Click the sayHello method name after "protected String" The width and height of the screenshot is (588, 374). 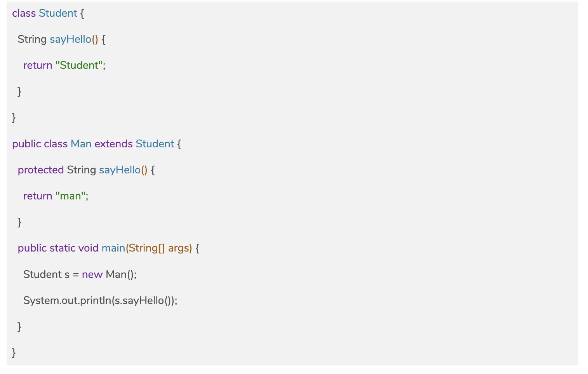pos(120,170)
